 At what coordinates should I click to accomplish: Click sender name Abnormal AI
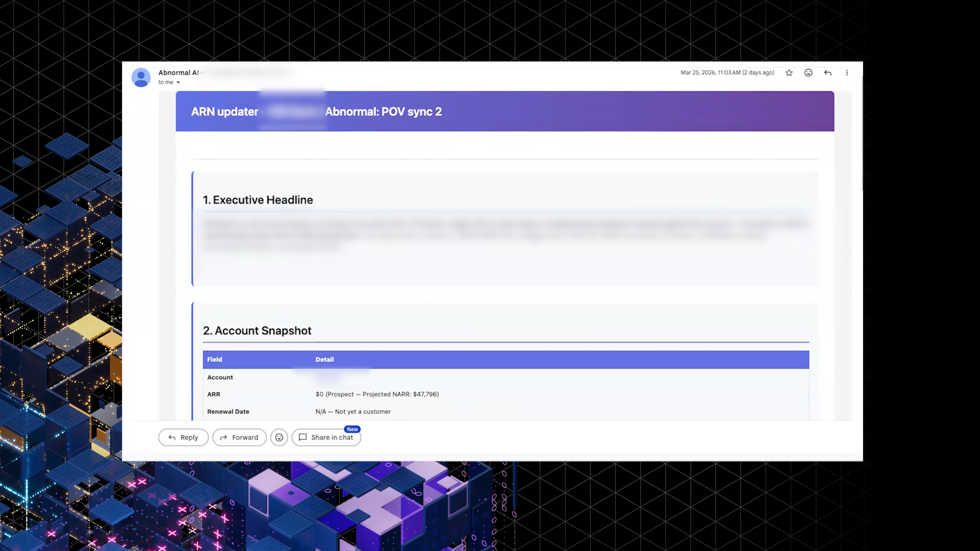click(179, 72)
